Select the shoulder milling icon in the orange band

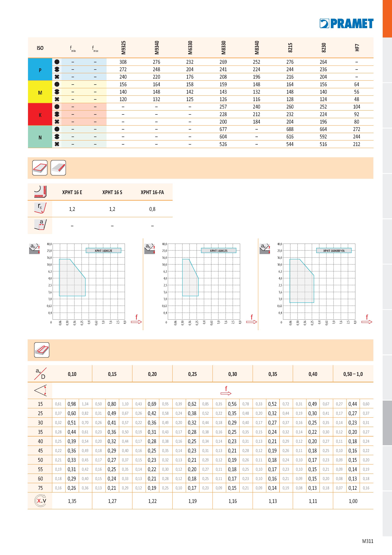click(x=58, y=168)
